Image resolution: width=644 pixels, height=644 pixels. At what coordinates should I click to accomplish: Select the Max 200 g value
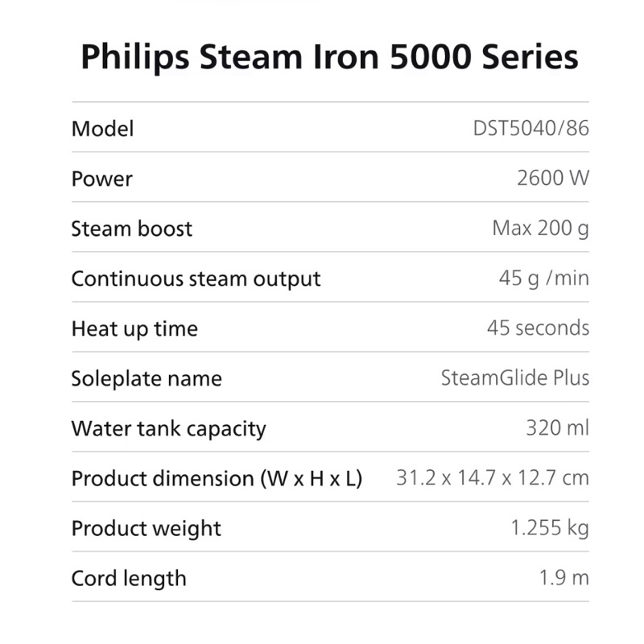pyautogui.click(x=540, y=229)
